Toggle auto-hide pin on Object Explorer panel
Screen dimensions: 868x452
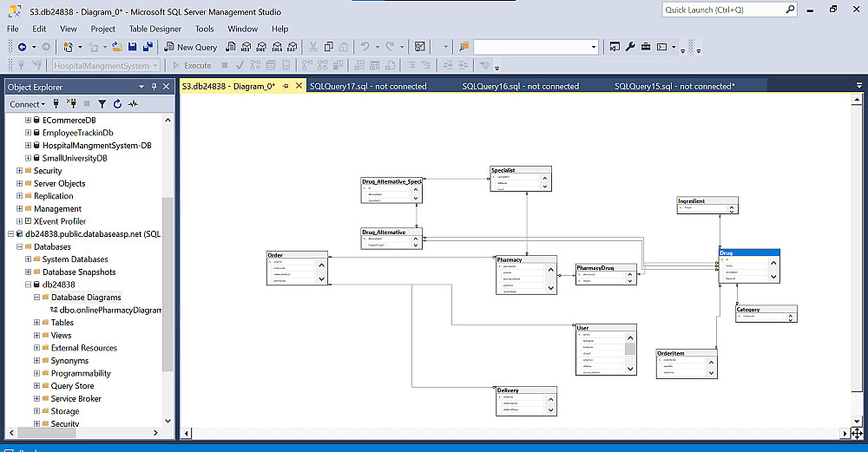(x=155, y=87)
